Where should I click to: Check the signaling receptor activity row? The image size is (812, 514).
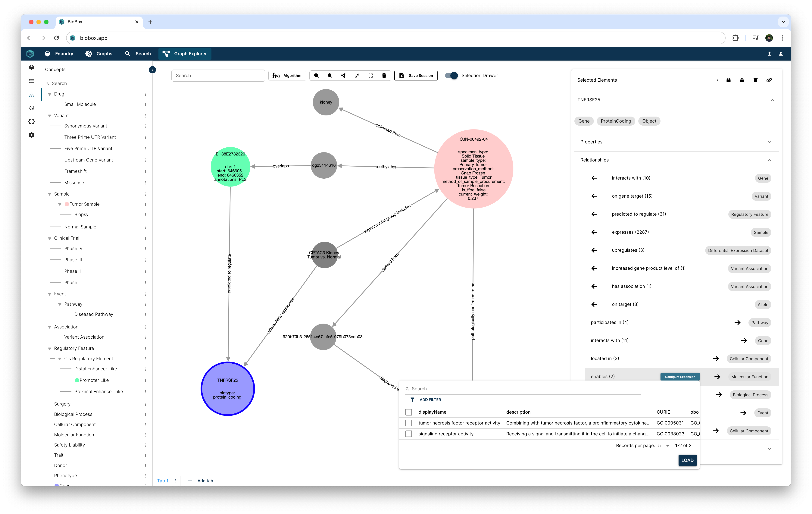(x=409, y=434)
